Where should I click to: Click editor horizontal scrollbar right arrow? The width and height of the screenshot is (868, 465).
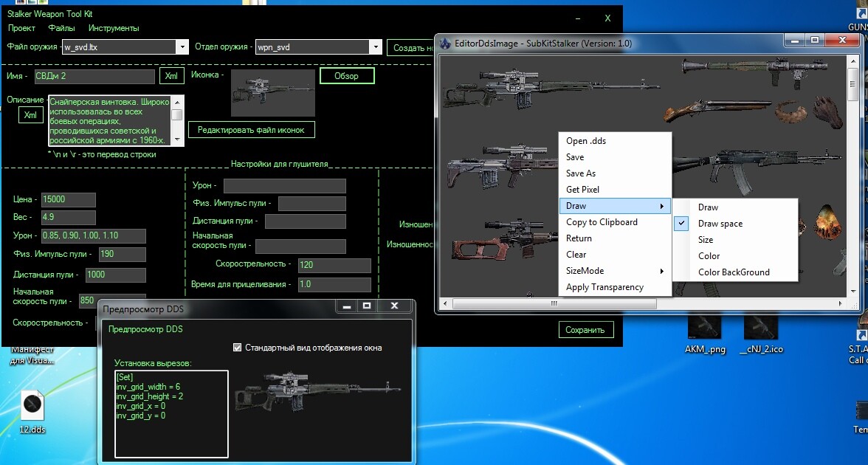(x=840, y=303)
